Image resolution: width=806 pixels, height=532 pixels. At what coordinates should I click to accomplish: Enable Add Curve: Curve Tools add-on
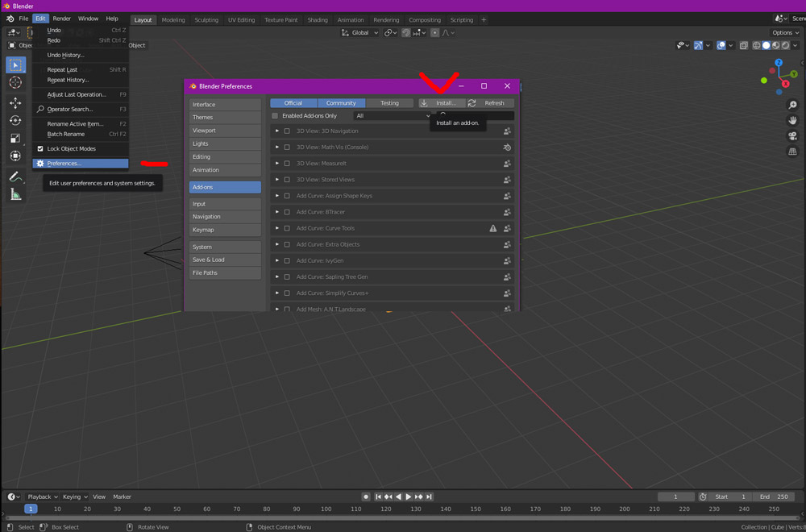pos(287,228)
